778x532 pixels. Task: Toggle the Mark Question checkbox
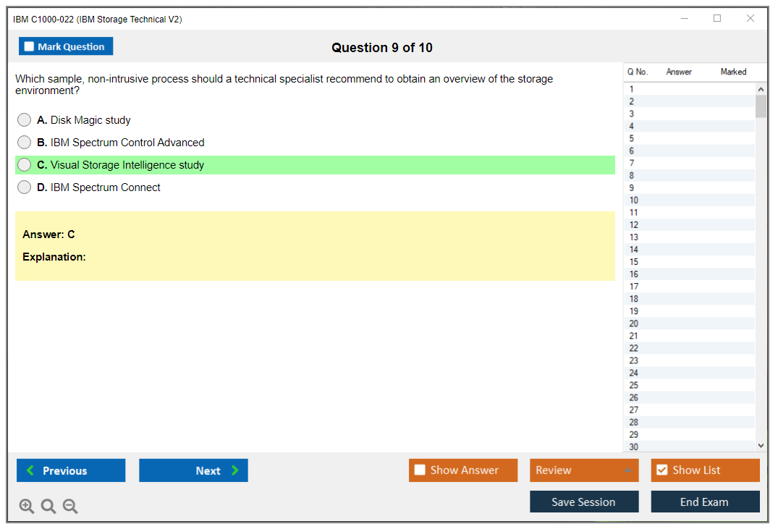point(30,47)
